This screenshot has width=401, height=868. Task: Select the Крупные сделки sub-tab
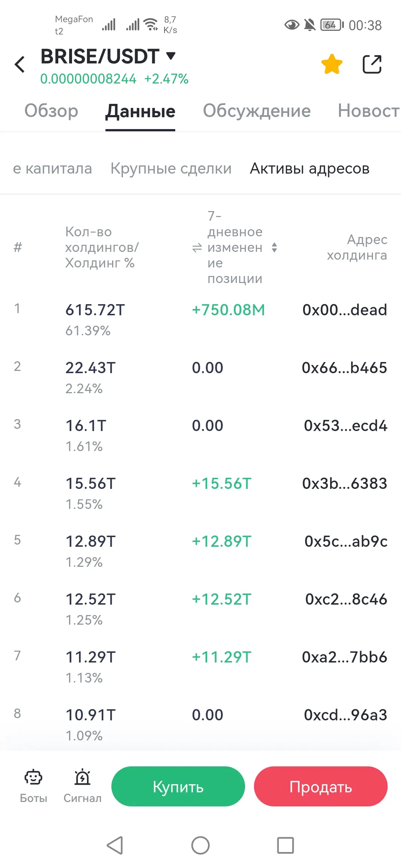click(171, 169)
